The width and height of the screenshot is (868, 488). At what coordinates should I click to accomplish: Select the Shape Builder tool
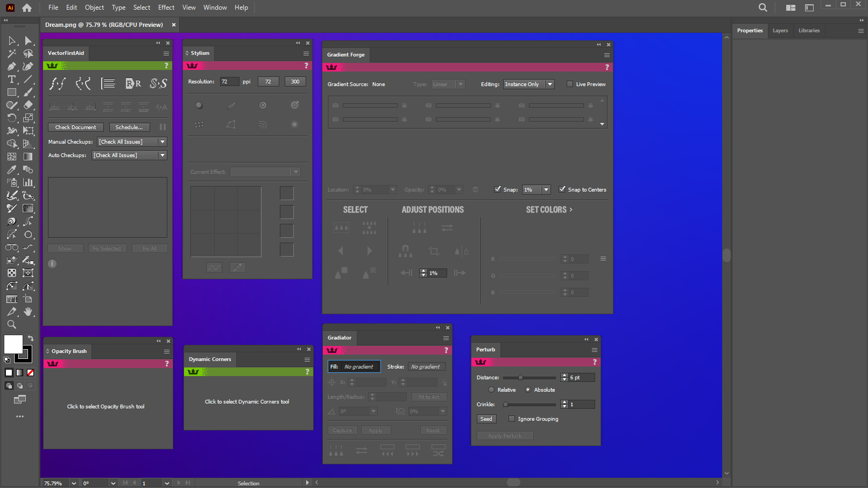(12, 144)
